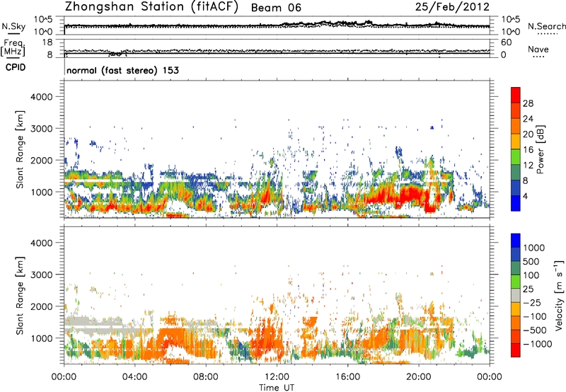The width and height of the screenshot is (566, 392).
Task: Click the date "25/Feb/2012"
Action: (452, 7)
